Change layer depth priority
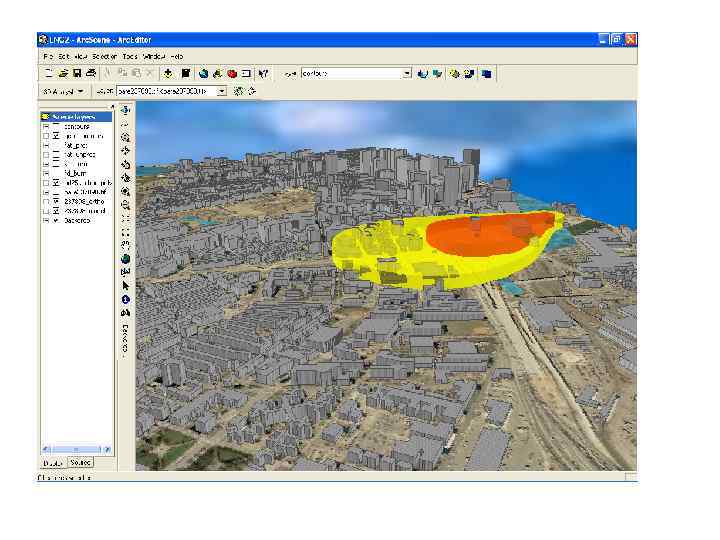The height and width of the screenshot is (540, 720). point(486,73)
